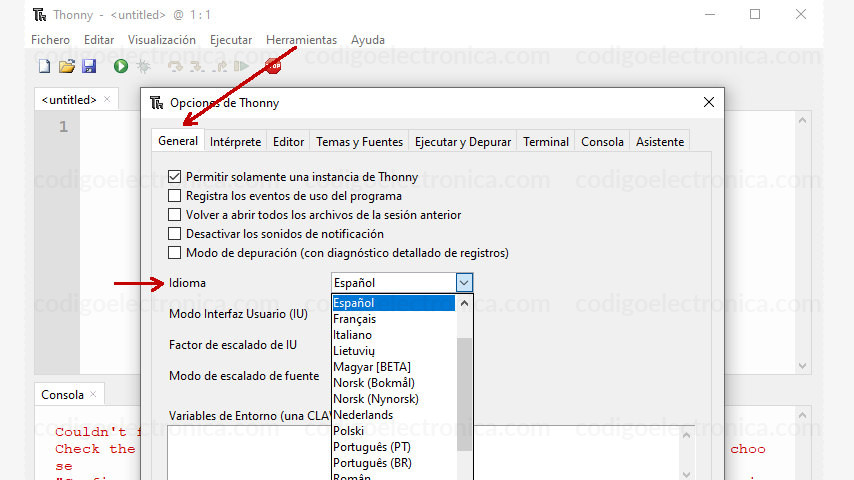Open the Editor options tab
This screenshot has height=480, width=854.
pyautogui.click(x=288, y=142)
